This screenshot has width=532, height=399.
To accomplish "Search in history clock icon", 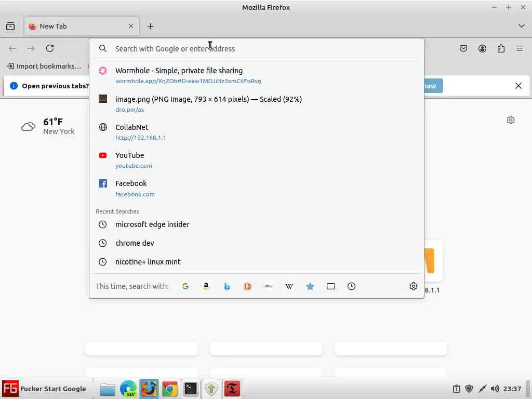I will (x=352, y=286).
